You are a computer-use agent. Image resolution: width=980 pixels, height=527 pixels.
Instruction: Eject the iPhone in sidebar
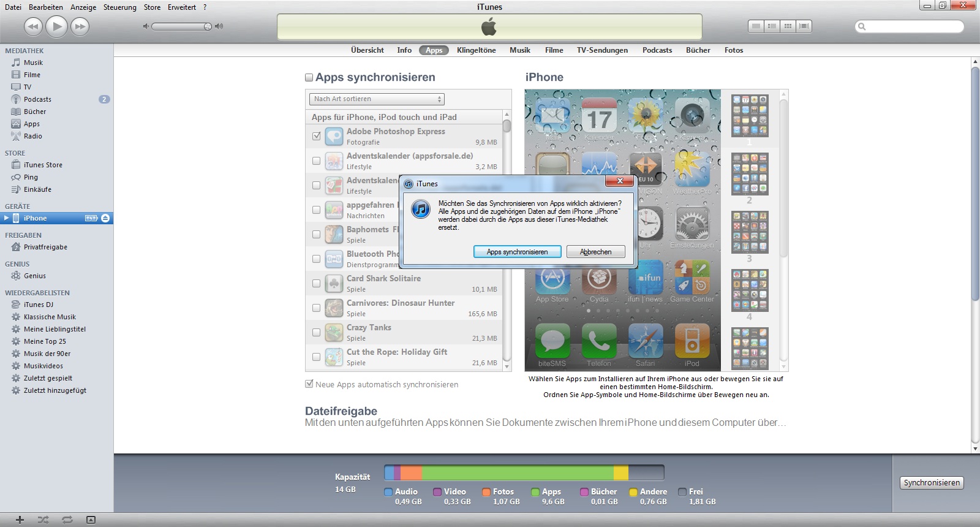pyautogui.click(x=105, y=218)
